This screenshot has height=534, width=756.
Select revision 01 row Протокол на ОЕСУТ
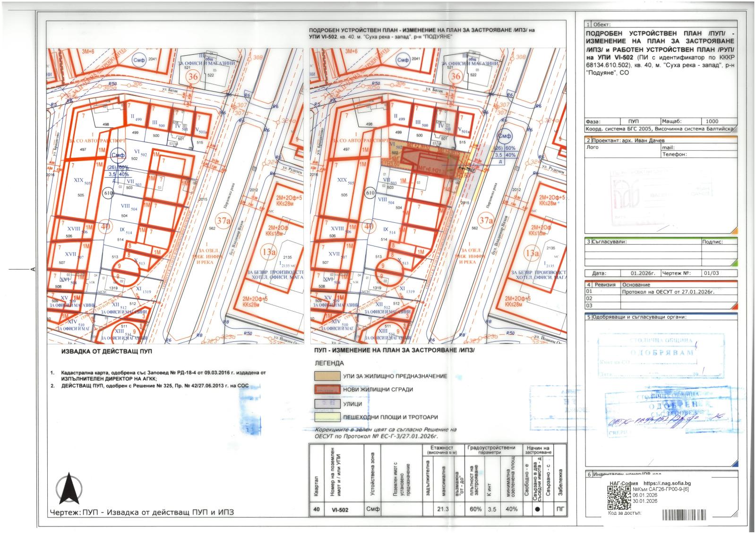point(668,292)
